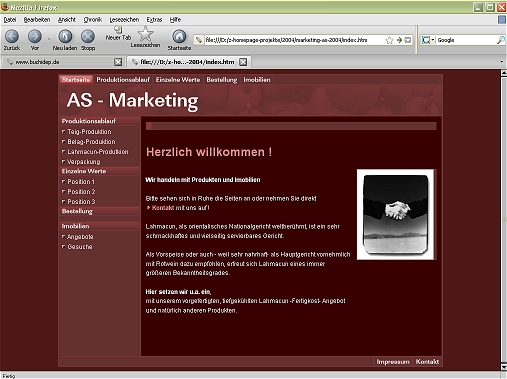
Task: Open Position 3 in the sidebar
Action: pyautogui.click(x=81, y=202)
